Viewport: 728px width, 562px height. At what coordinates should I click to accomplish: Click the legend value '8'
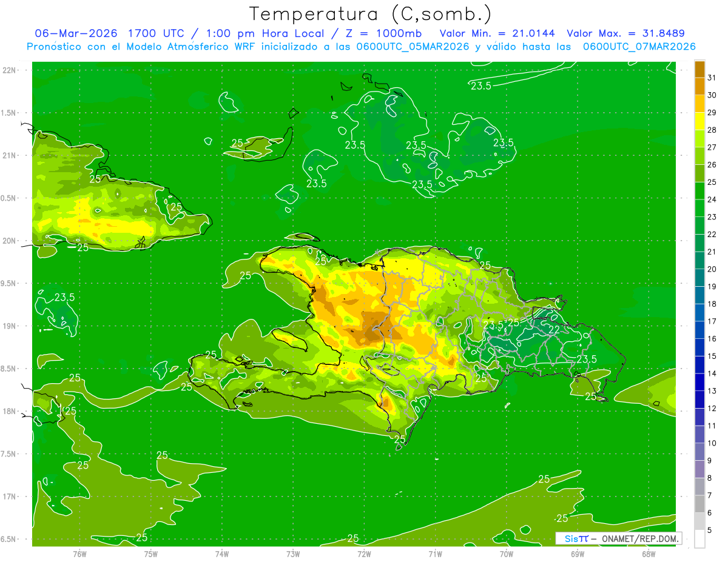tap(710, 478)
